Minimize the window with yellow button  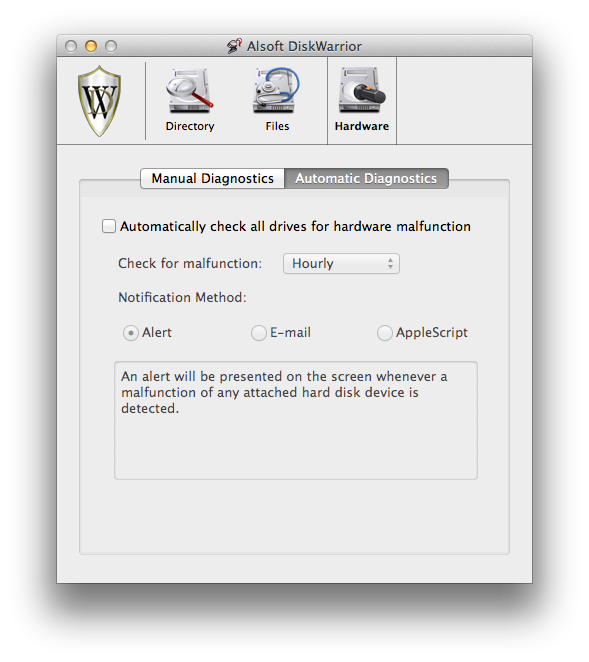91,46
